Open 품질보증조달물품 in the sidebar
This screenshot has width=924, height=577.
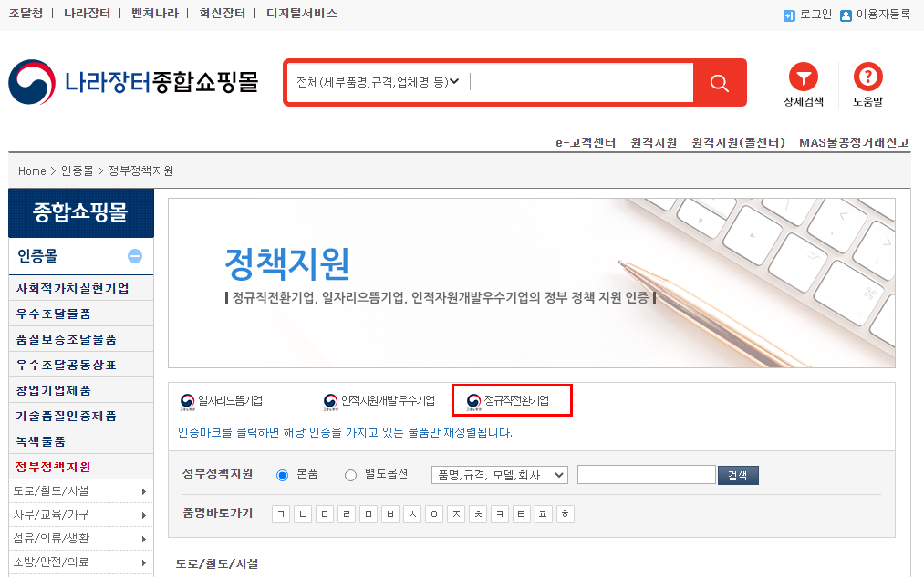pyautogui.click(x=66, y=339)
